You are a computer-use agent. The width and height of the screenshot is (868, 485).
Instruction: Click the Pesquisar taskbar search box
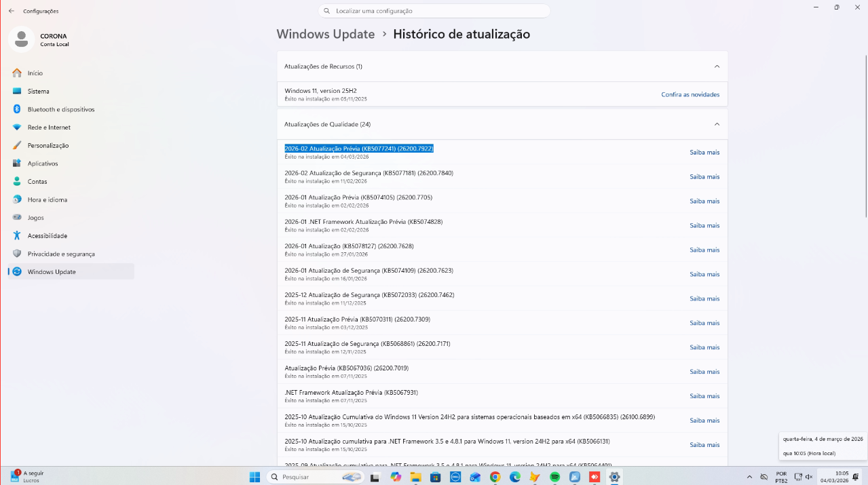click(x=315, y=477)
